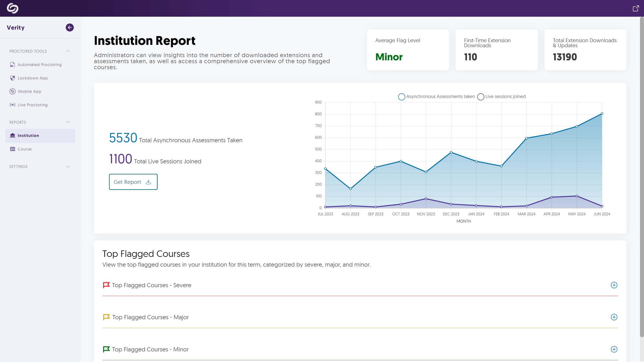Collapse the Reports section chevron
The width and height of the screenshot is (644, 362).
pos(68,122)
